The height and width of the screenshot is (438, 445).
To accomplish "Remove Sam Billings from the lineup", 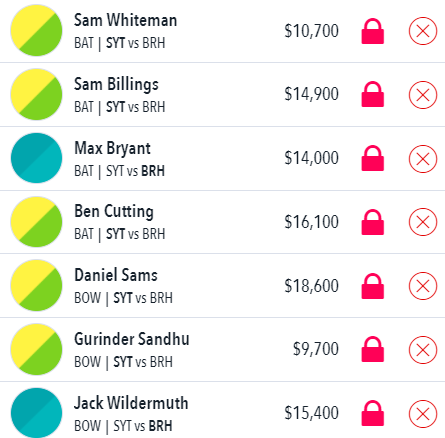I will click(423, 95).
